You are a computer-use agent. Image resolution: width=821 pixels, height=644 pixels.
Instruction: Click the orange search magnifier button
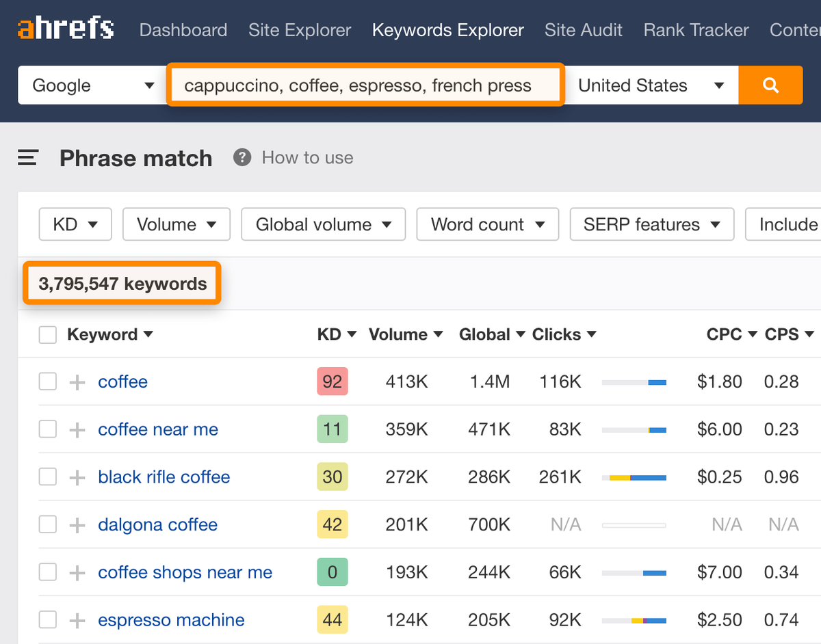pyautogui.click(x=770, y=85)
